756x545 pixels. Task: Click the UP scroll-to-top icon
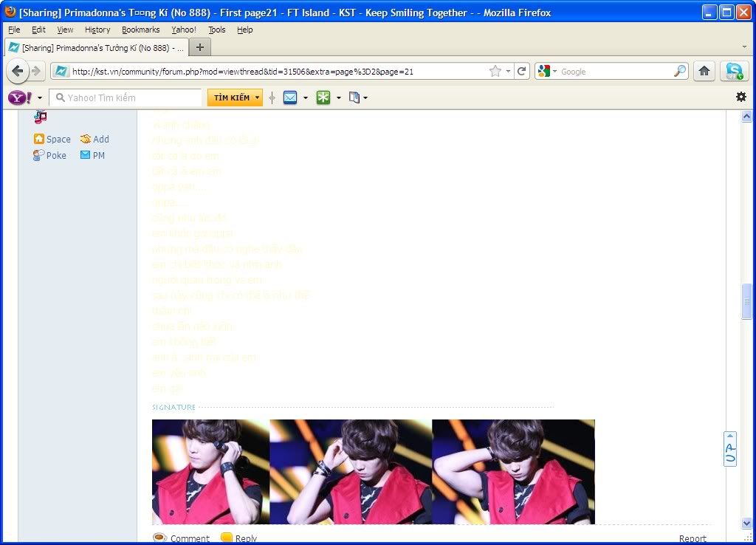tap(730, 449)
